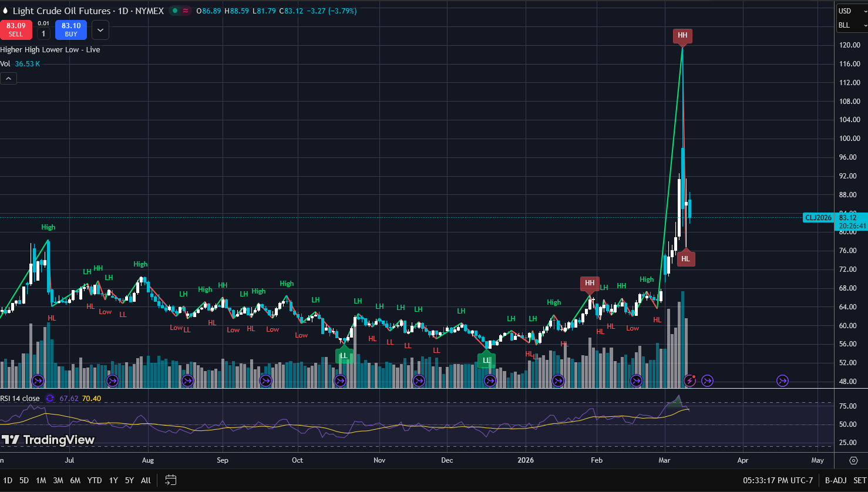Select the 1M time range
This screenshot has height=492, width=868.
(41, 480)
